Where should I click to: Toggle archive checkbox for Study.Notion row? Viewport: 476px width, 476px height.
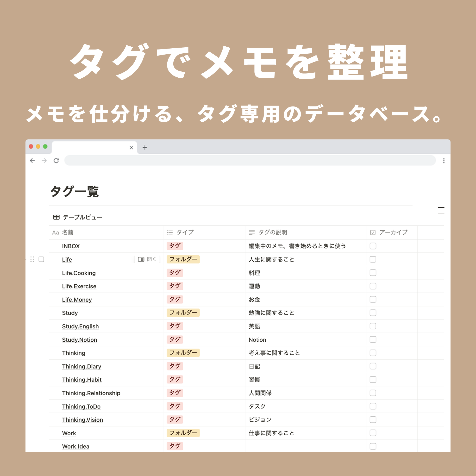coord(373,339)
